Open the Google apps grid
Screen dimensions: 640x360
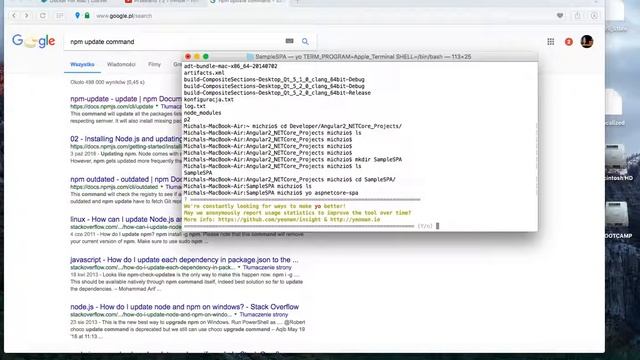(551, 42)
